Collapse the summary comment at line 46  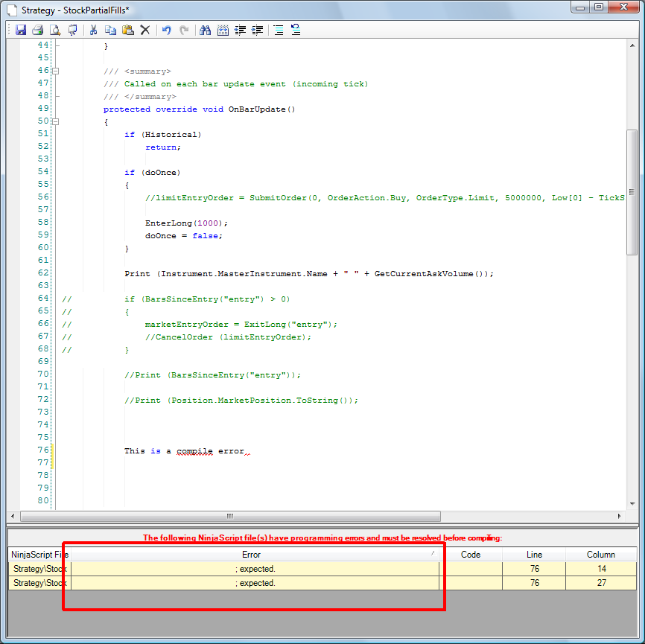tap(55, 71)
